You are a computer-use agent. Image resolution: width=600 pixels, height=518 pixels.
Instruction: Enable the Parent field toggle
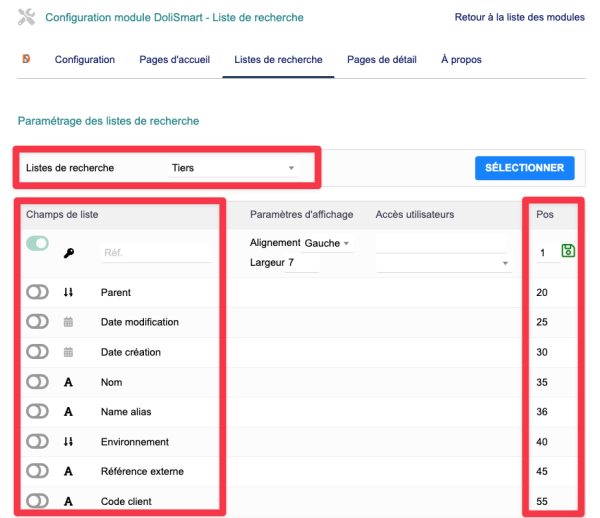click(x=38, y=292)
